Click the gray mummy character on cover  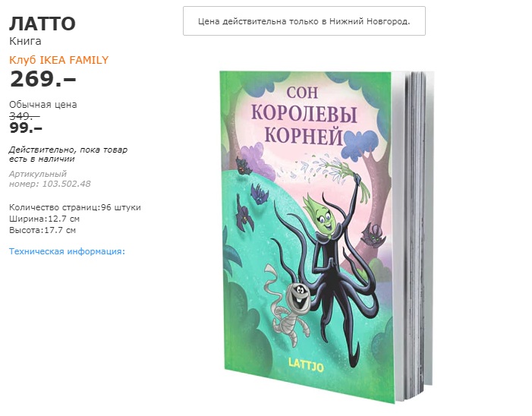click(x=289, y=307)
